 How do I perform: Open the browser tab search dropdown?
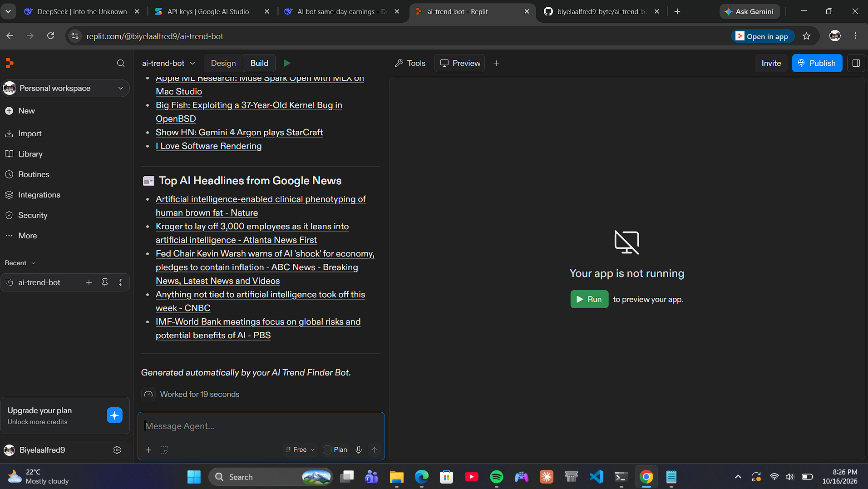coord(8,11)
